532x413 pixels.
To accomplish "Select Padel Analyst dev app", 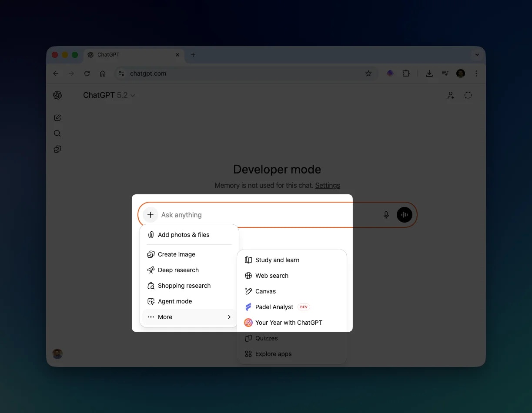I will click(292, 307).
